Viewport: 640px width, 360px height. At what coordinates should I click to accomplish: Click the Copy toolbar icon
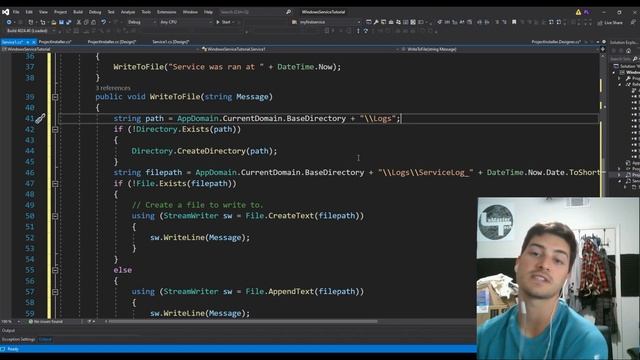[x=86, y=22]
